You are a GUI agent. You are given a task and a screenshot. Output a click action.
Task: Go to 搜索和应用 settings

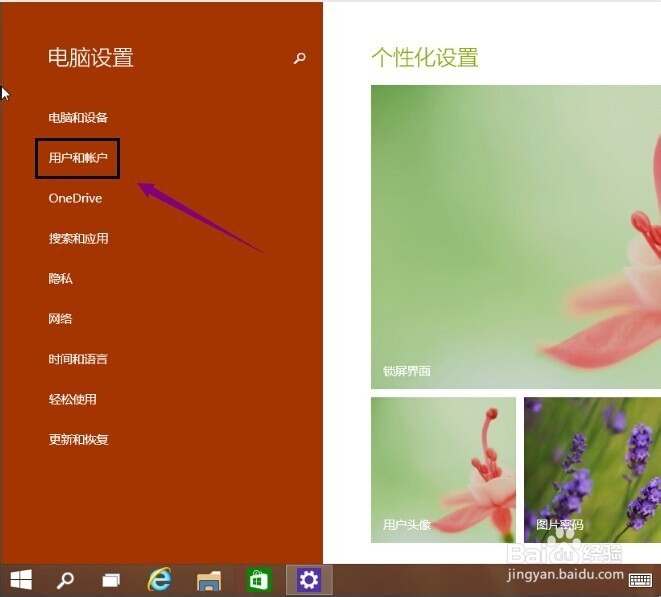tap(78, 239)
